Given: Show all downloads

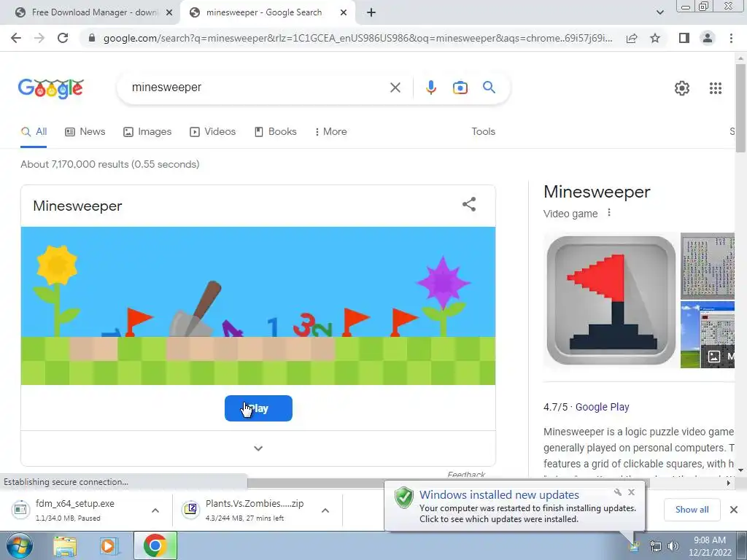Looking at the screenshot, I should coord(692,510).
